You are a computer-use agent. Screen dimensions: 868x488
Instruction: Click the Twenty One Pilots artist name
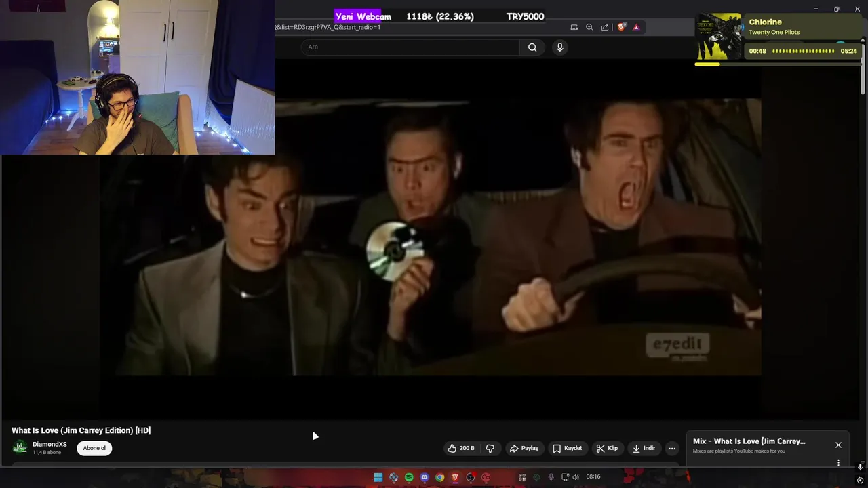(x=774, y=33)
